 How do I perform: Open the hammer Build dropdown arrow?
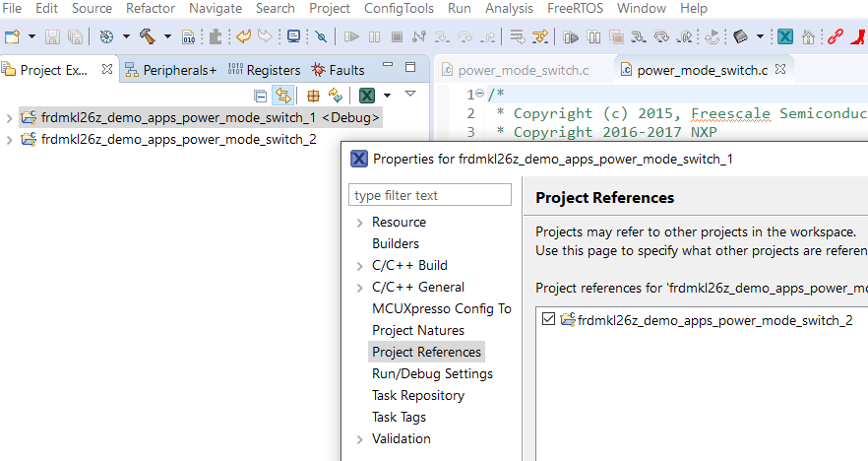(167, 37)
